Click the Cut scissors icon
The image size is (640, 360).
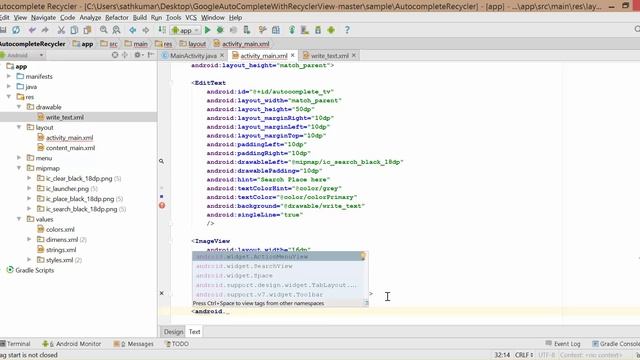61,30
